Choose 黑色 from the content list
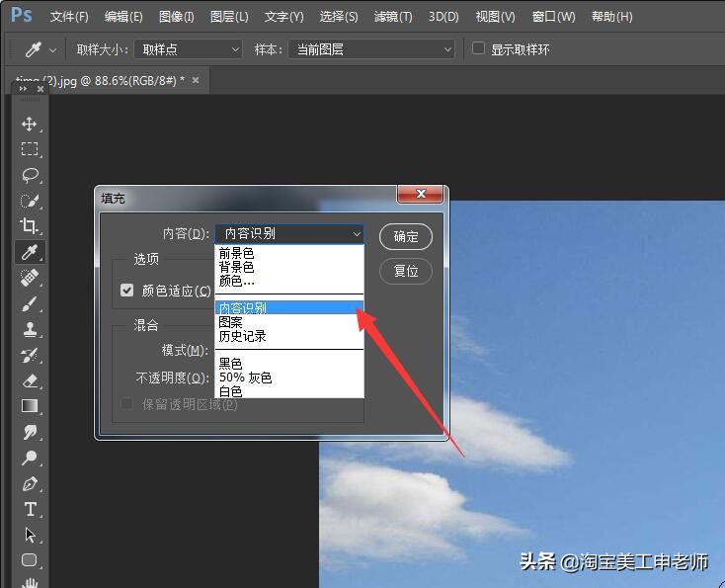Viewport: 725px width, 588px height. pos(289,364)
